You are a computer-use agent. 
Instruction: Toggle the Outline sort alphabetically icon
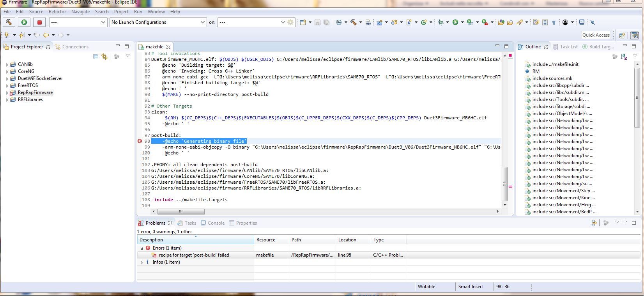(624, 57)
